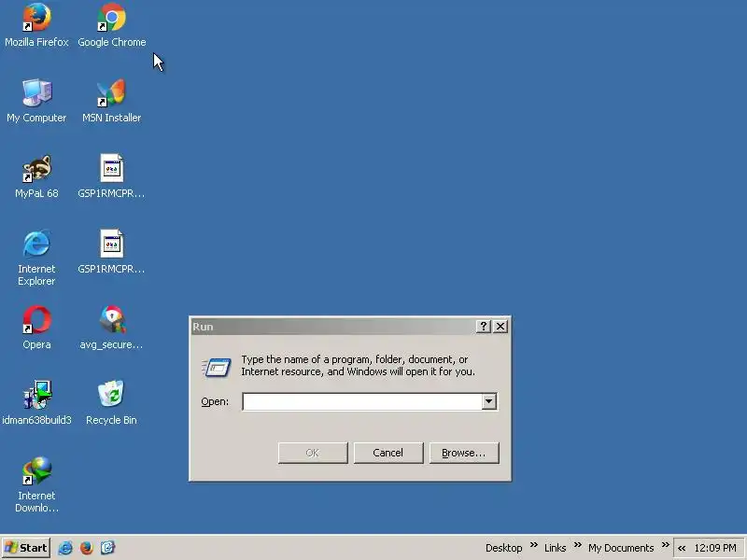Click the My Documents toolbar label
Viewport: 747px width, 560px height.
[621, 548]
